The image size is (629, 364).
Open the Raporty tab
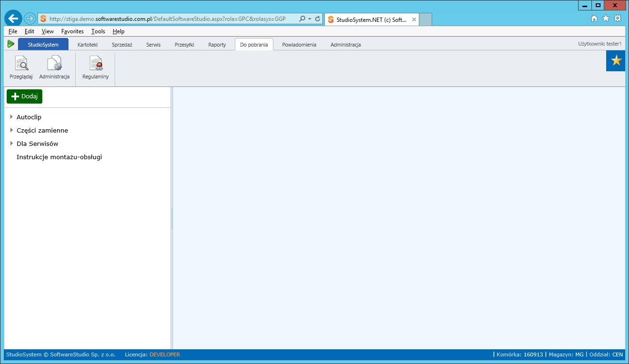(217, 45)
